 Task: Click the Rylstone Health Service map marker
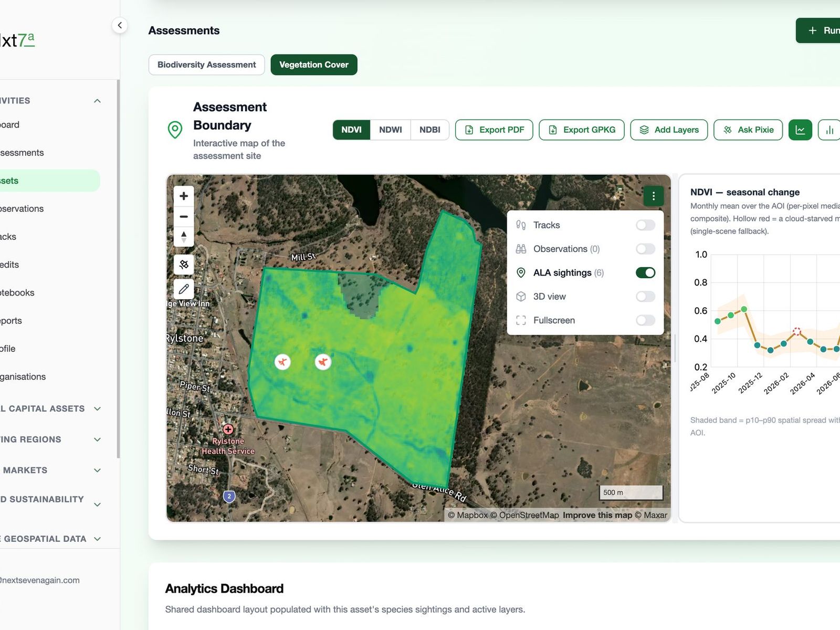228,429
